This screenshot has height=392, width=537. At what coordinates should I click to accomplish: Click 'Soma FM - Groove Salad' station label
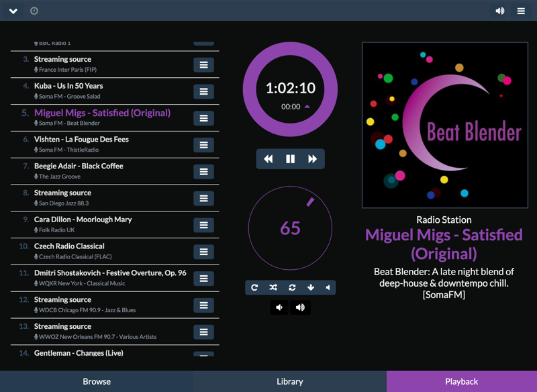point(70,96)
